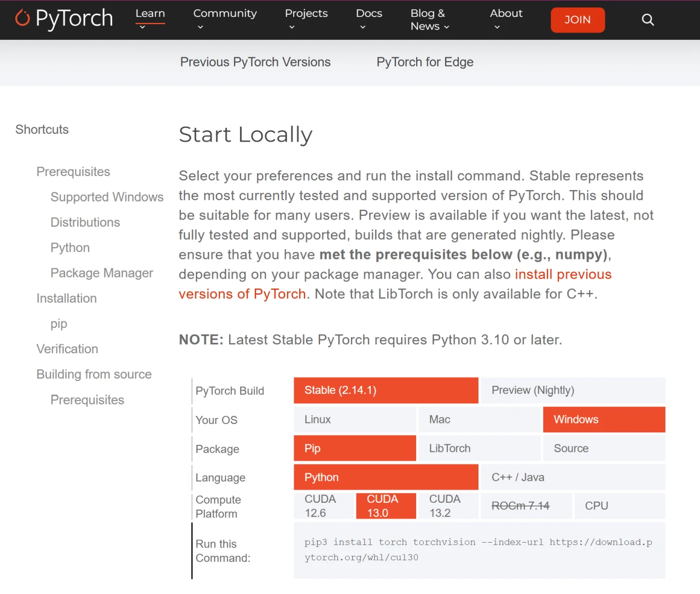
Task: Click the Your OS row label
Action: coord(217,420)
